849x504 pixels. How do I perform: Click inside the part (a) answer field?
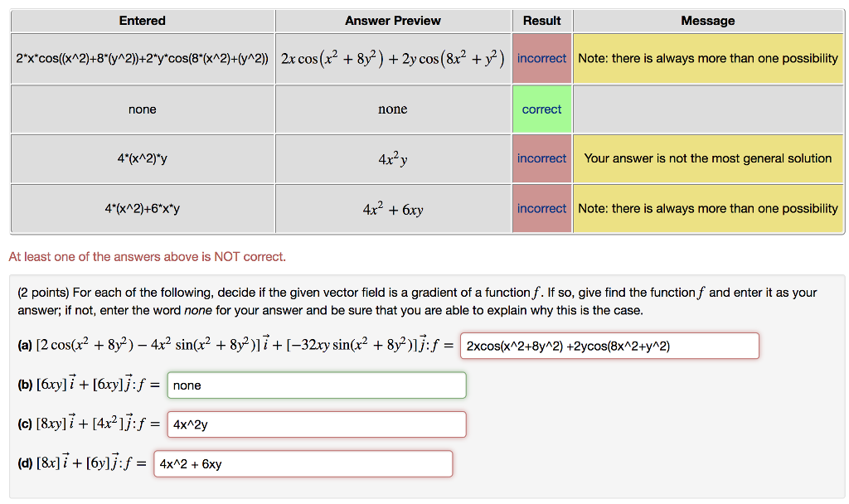[x=609, y=345]
